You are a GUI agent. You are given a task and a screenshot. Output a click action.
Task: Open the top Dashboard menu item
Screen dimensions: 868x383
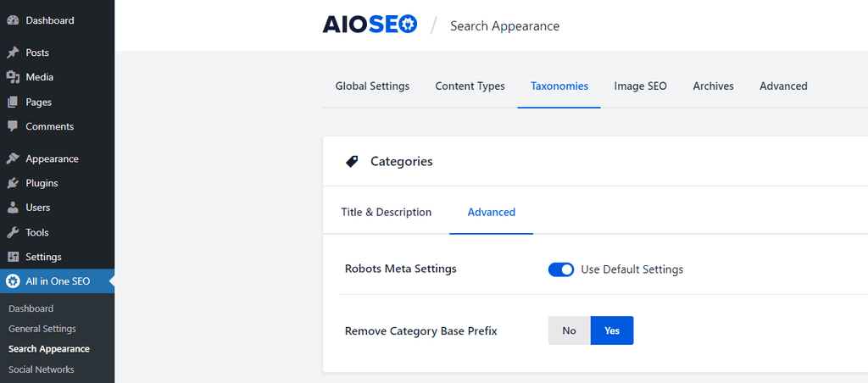pos(49,20)
